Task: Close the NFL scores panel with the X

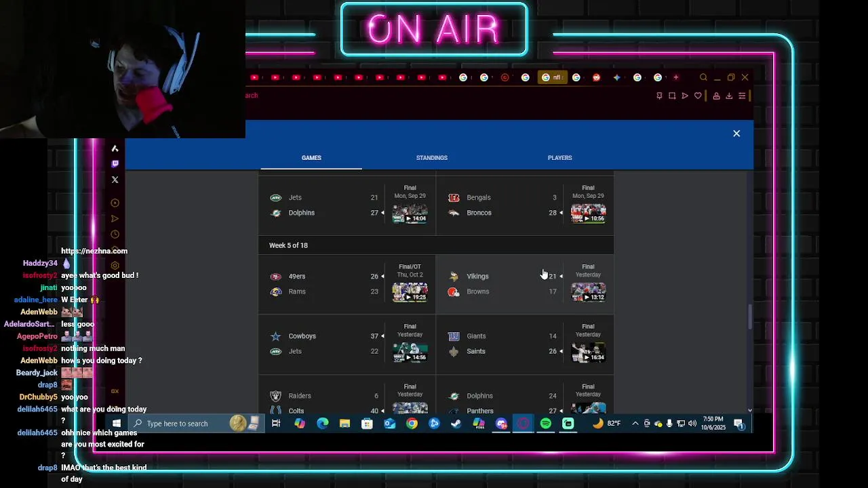Action: (736, 134)
